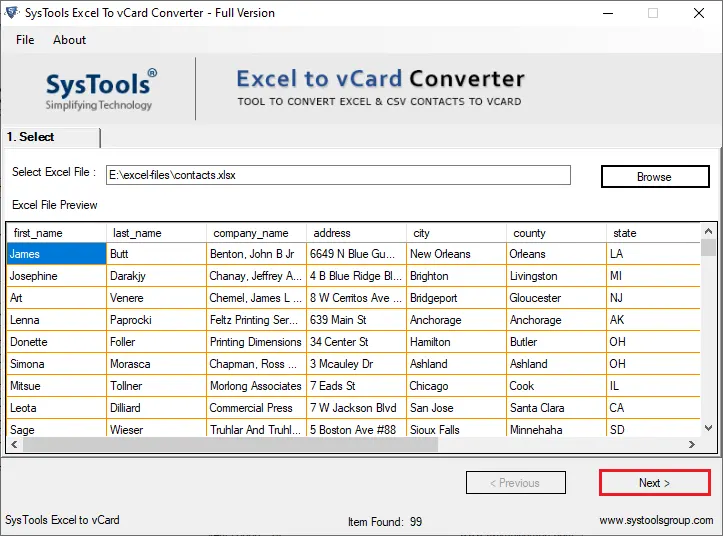The height and width of the screenshot is (536, 723).
Task: Click the city column header
Action: [x=456, y=233]
